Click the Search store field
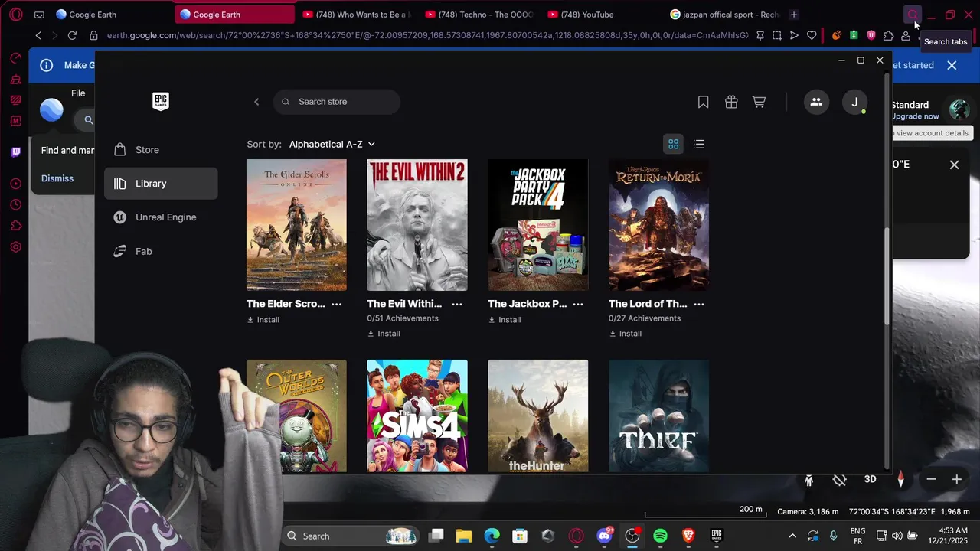This screenshot has width=980, height=551. coord(336,102)
